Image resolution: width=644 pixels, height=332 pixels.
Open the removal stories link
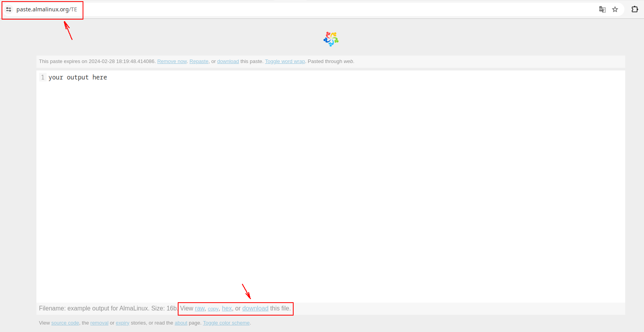tap(99, 323)
